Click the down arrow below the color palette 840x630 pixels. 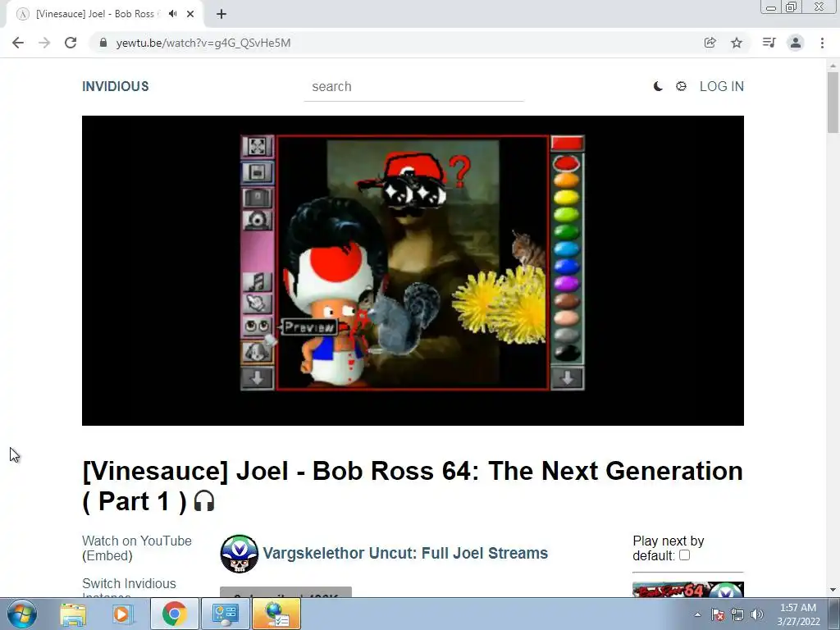click(568, 378)
